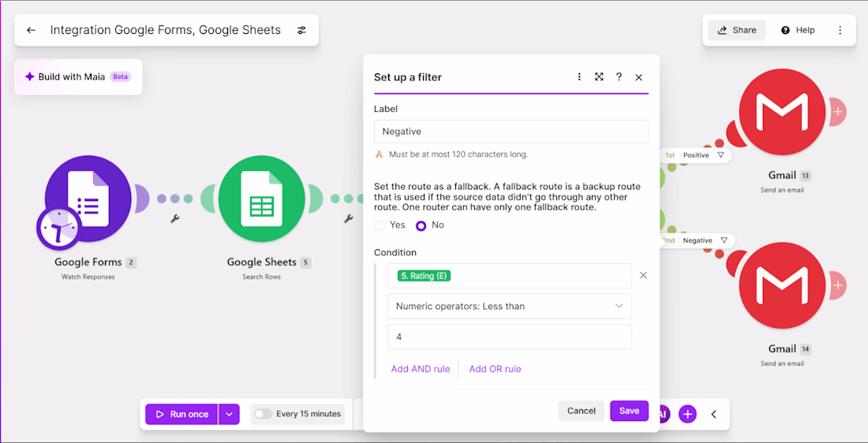Click the Watch Responses text under Google Forms
The height and width of the screenshot is (443, 868).
(x=88, y=277)
